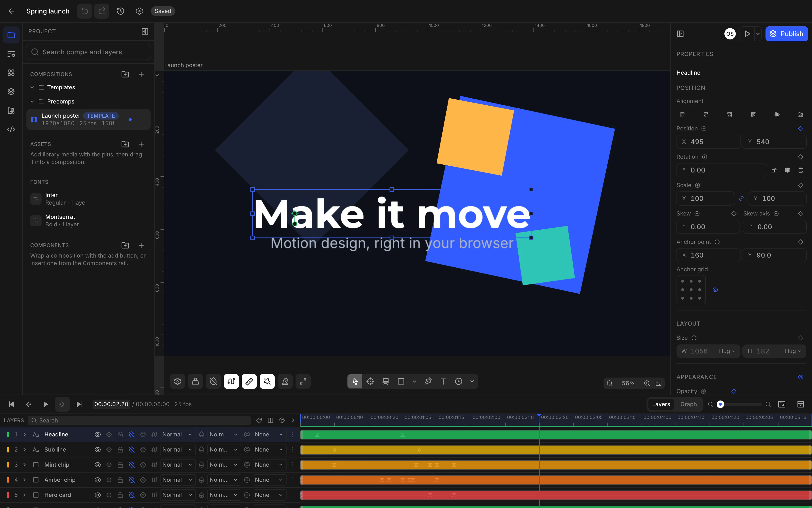Screen dimensions: 812x508
Task: Hide the Mint chip layer
Action: click(98, 465)
